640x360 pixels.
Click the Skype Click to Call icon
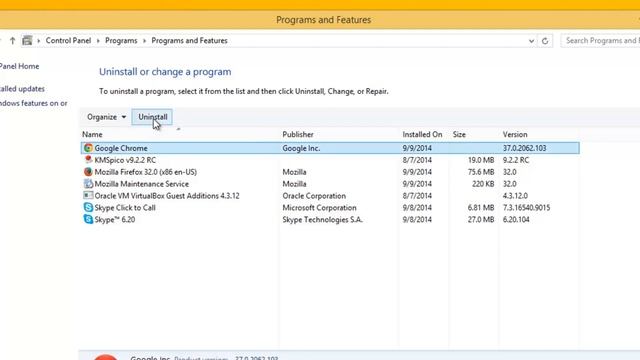(x=88, y=207)
